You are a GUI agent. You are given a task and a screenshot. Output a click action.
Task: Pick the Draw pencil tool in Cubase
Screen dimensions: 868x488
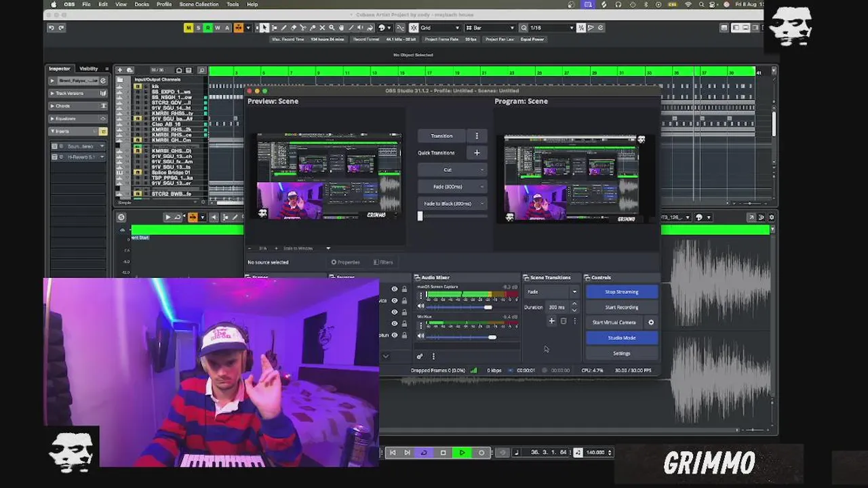point(283,28)
